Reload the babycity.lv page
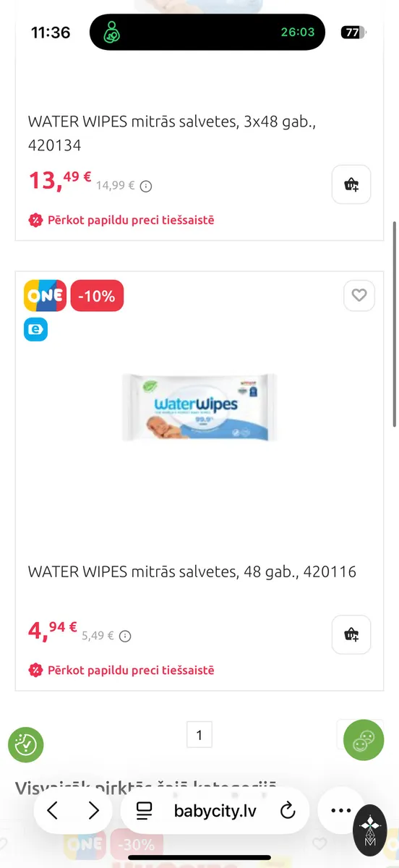The width and height of the screenshot is (399, 868). pos(288,810)
